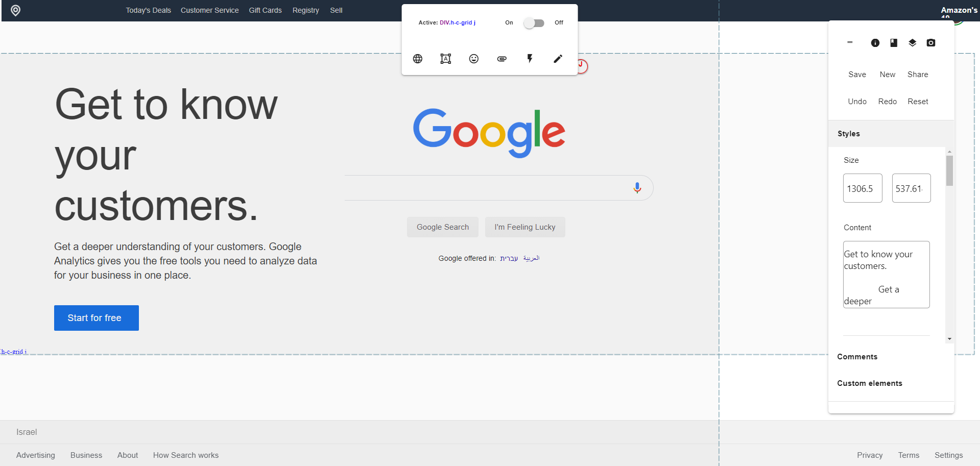Screen dimensions: 980x466
Task: Click the Save button
Action: point(857,75)
